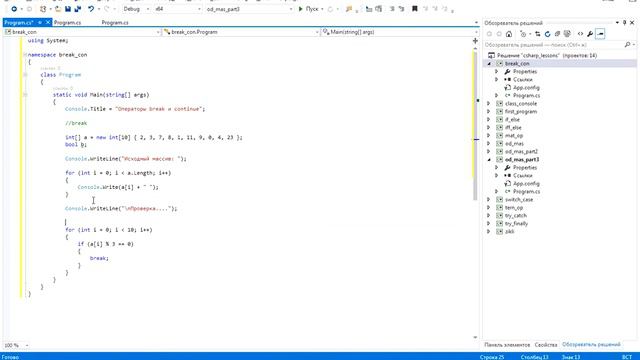Expand the class_console project node

tap(489, 104)
